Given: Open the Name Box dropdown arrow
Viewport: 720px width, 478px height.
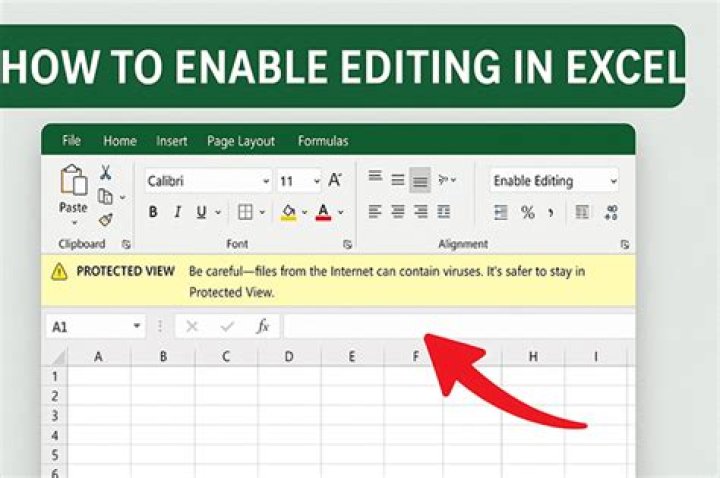Looking at the screenshot, I should [136, 326].
